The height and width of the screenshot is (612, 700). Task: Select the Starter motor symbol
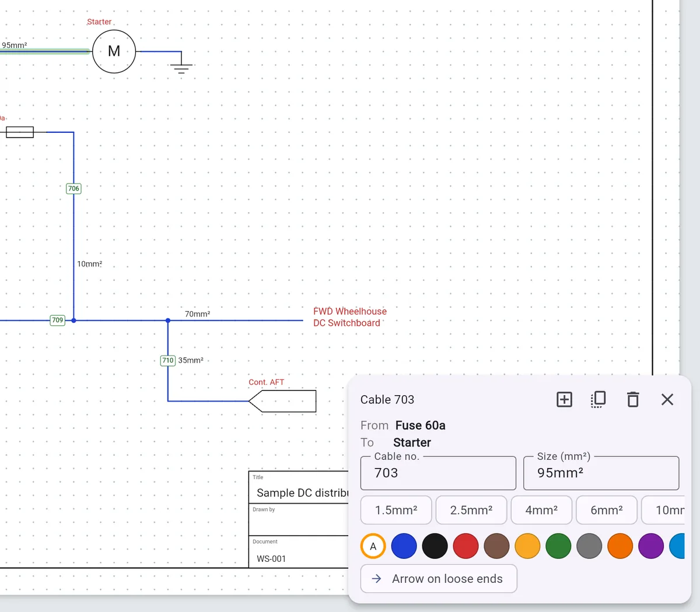[x=114, y=51]
